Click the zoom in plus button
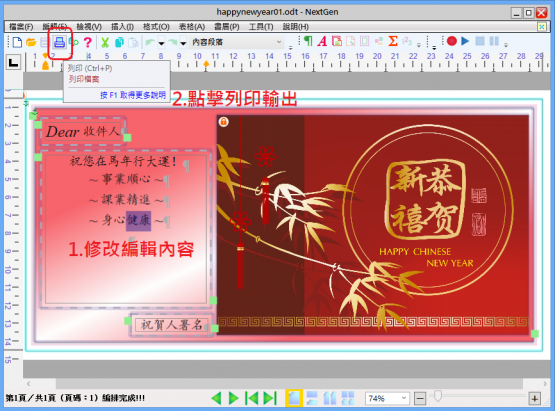 534,399
